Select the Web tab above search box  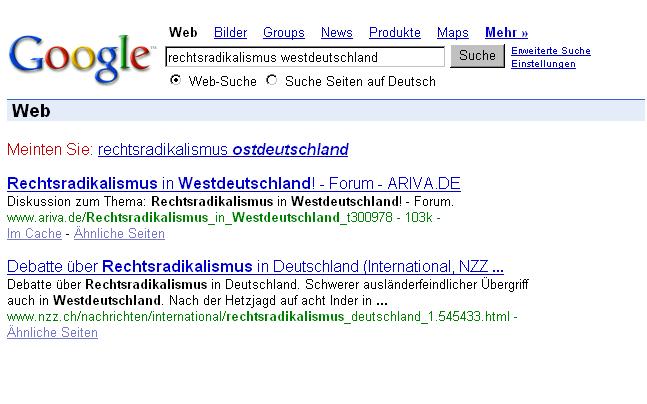click(x=183, y=33)
